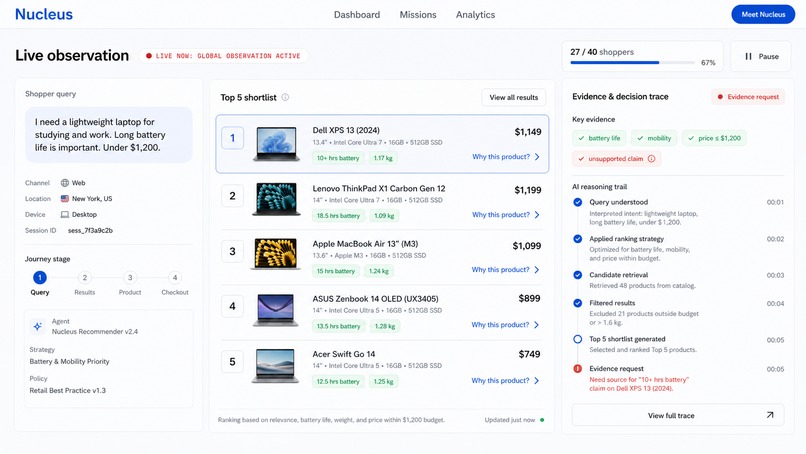This screenshot has width=806, height=454.
Task: Select rank 1 Dell XPS 13 badge
Action: pos(232,138)
